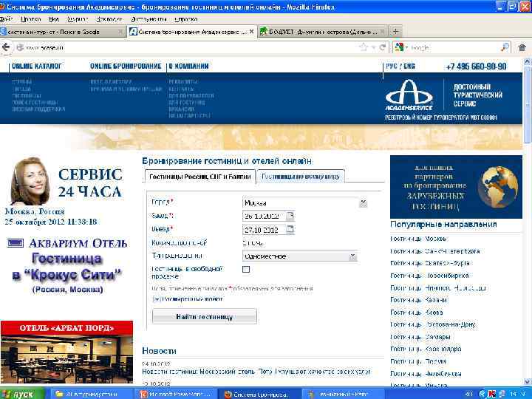Click the Google search input field

[x=454, y=47]
